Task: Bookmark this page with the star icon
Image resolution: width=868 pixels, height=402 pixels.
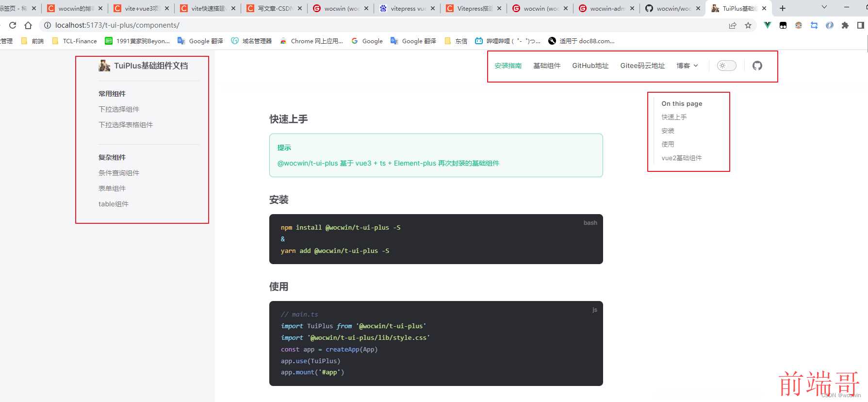Action: coord(748,25)
